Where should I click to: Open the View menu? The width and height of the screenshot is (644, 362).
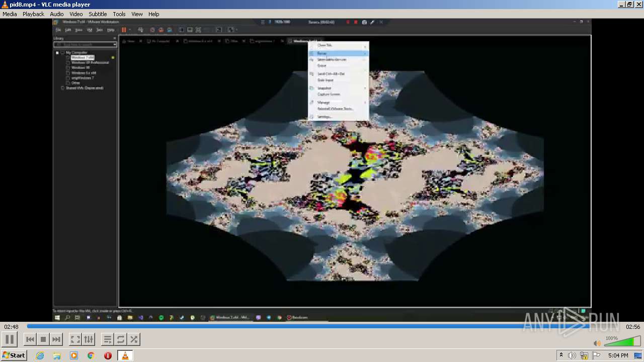coord(137,14)
